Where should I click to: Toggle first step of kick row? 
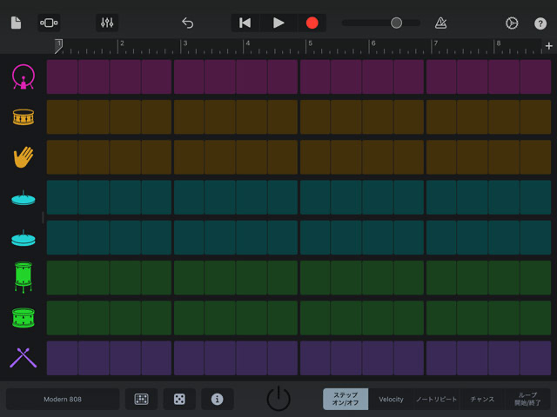tap(62, 77)
